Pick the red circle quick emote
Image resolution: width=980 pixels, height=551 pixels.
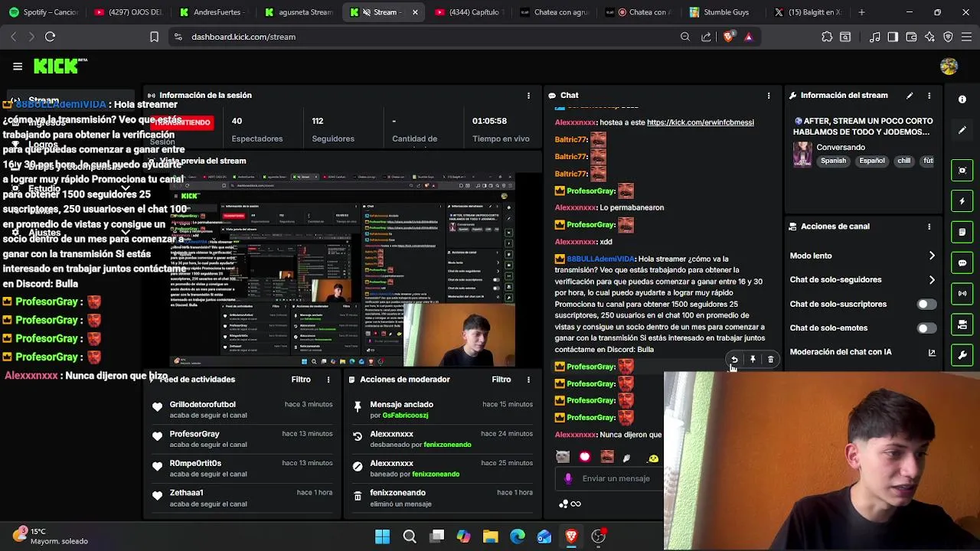click(585, 457)
